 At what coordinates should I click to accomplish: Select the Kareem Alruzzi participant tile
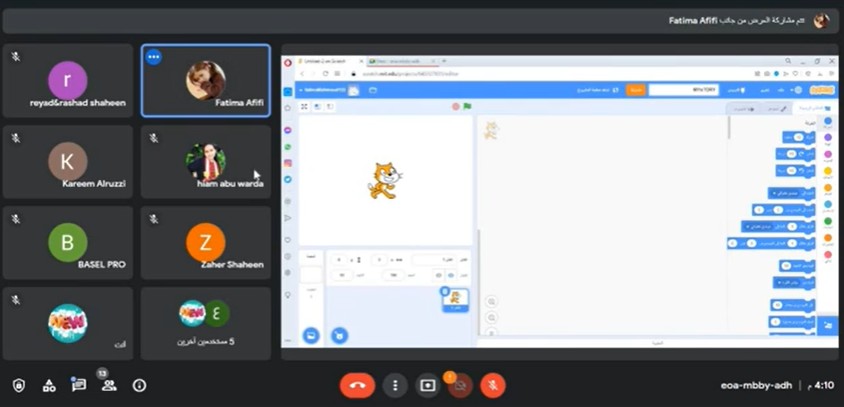(68, 162)
